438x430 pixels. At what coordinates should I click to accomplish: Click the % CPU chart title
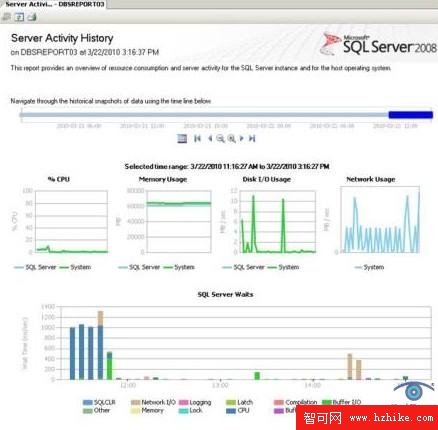click(59, 179)
